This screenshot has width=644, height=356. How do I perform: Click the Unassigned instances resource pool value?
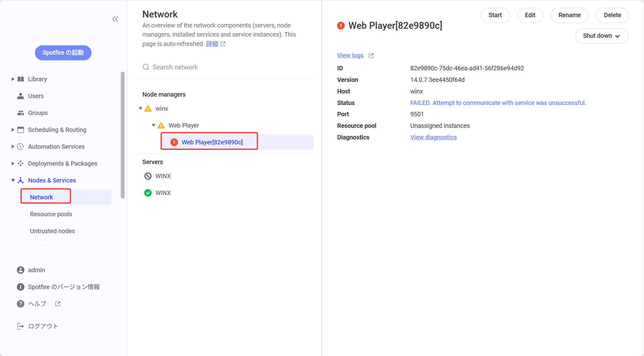(x=440, y=126)
